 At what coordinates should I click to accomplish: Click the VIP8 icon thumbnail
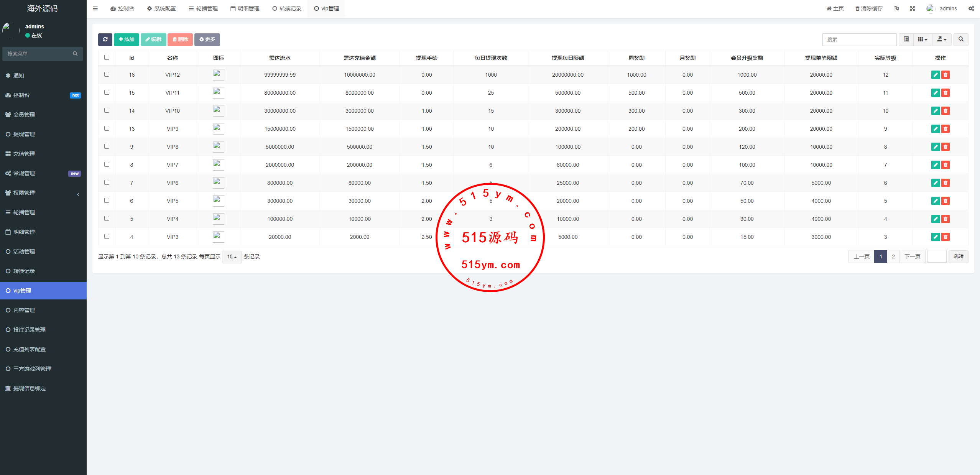pos(218,147)
